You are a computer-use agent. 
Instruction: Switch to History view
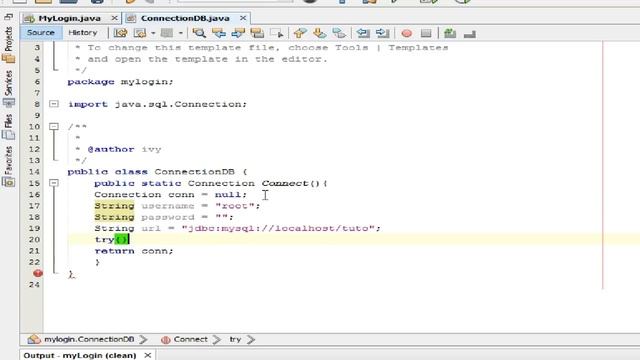(x=83, y=33)
